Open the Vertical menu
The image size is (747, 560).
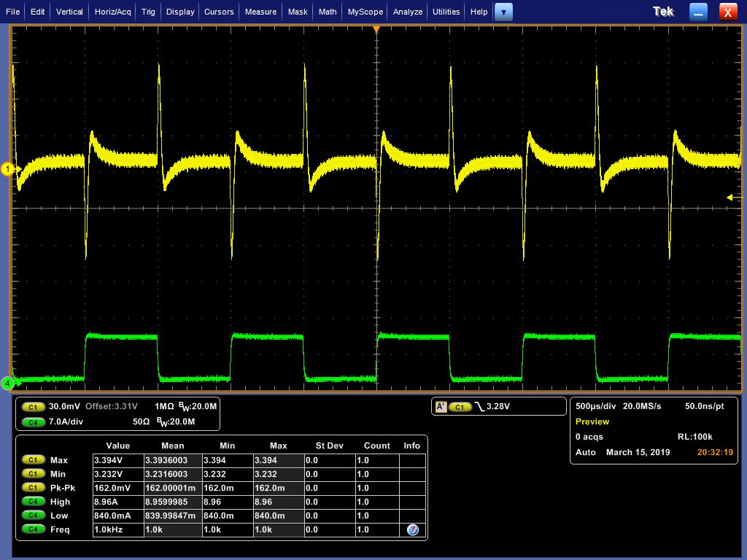69,12
